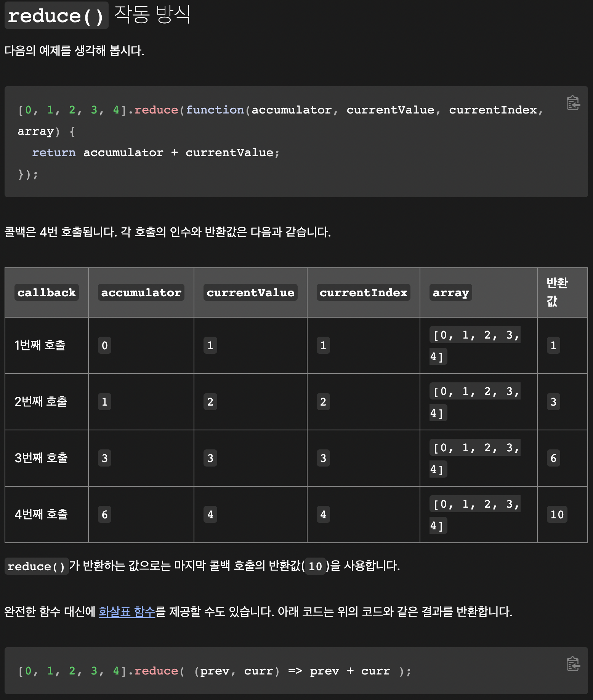Click the '(prev, curr) => prev + curr' code
Screen dimensions: 593x700
click(x=292, y=671)
